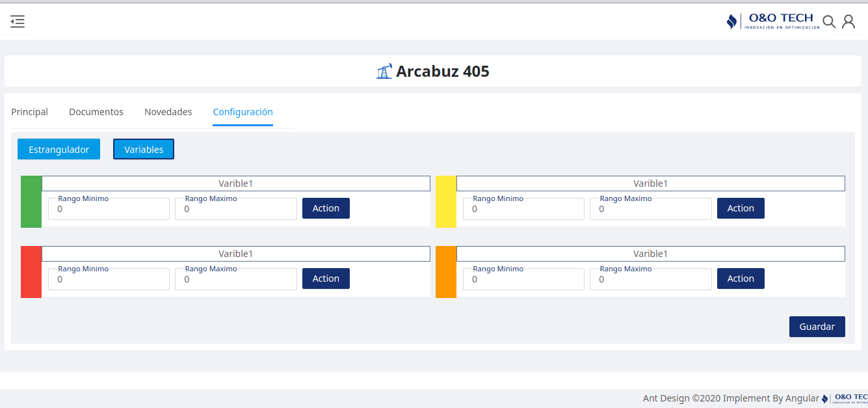868x408 pixels.
Task: Select the yellow color swatch
Action: coord(446,202)
